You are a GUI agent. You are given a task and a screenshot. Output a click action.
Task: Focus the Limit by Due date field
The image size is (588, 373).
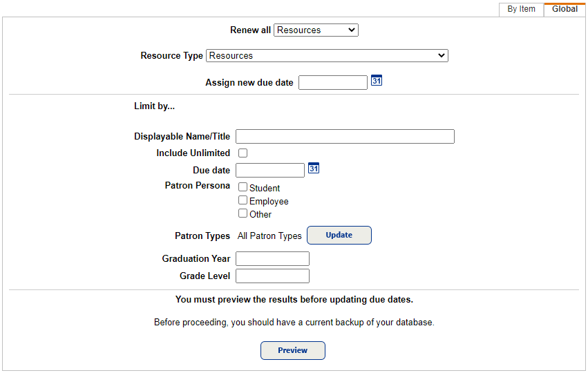pos(270,170)
